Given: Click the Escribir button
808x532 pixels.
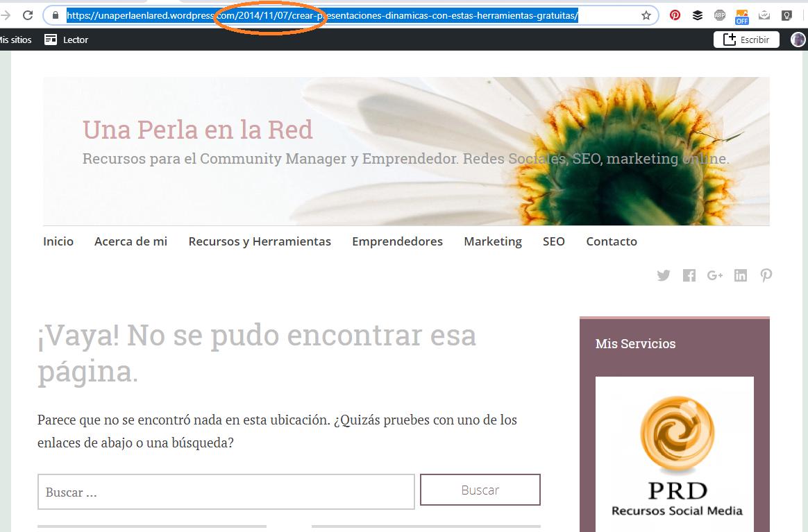Looking at the screenshot, I should (x=746, y=40).
